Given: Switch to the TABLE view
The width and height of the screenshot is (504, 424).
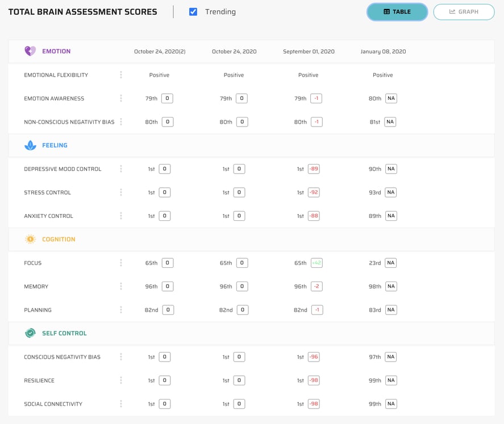Looking at the screenshot, I should 397,11.
